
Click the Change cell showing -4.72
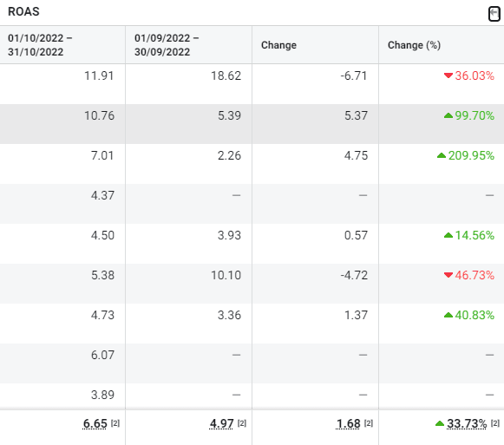315,284
